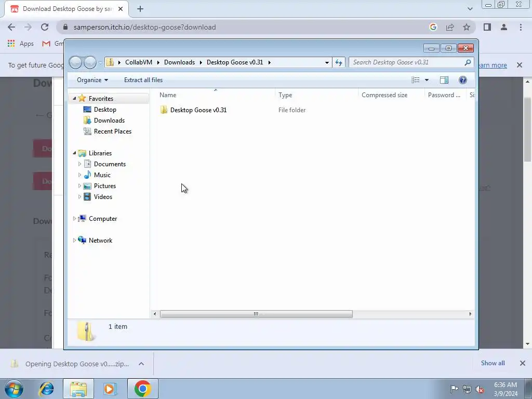
Task: Click the Action Center flag icon
Action: pyautogui.click(x=454, y=389)
